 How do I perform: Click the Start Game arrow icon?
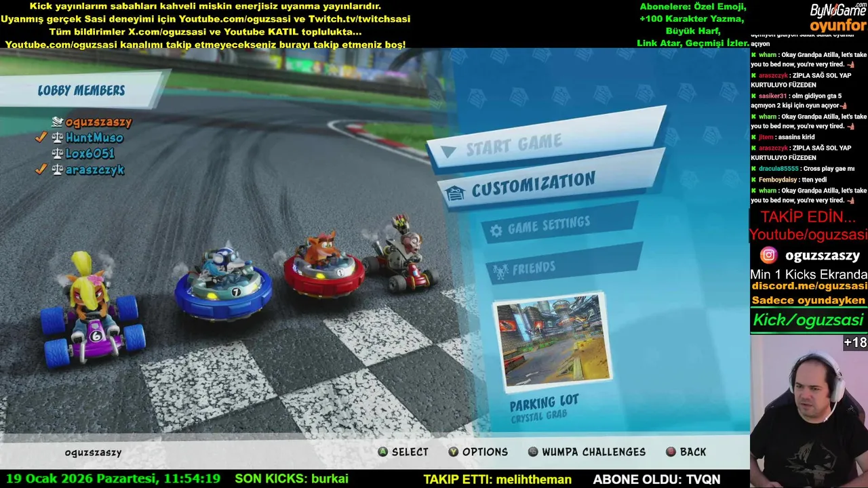(x=448, y=151)
